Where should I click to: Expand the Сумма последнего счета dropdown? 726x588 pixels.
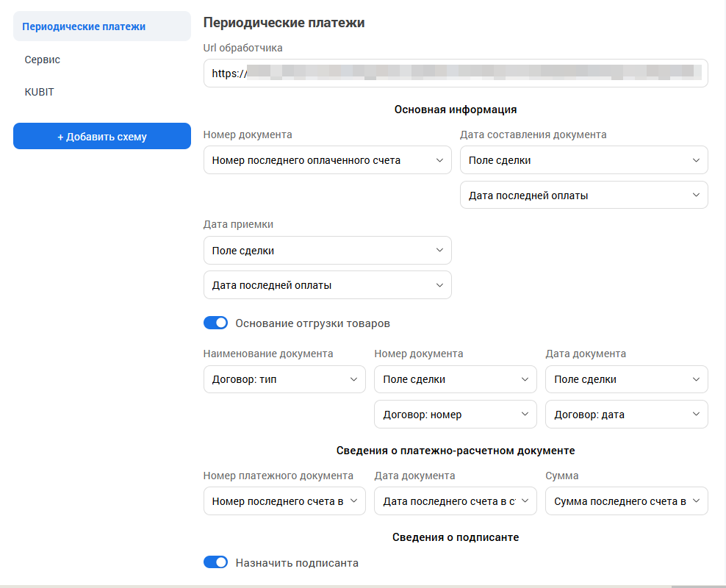[x=626, y=501]
